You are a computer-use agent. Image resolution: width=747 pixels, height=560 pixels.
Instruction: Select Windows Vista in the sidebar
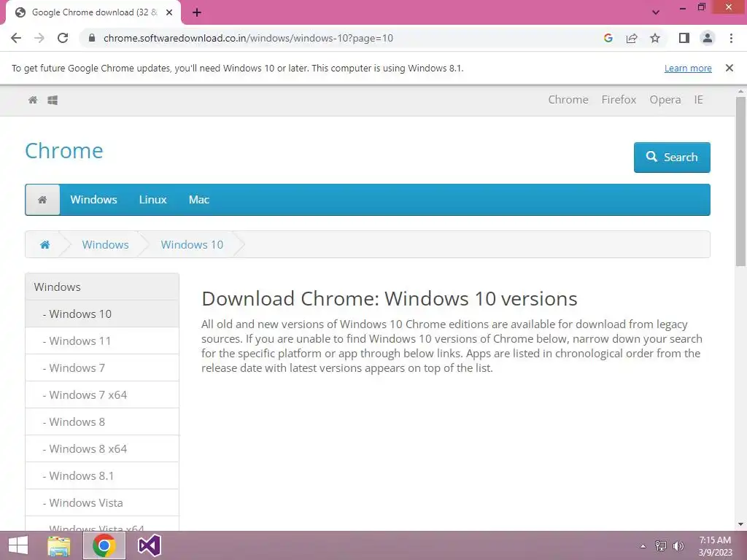(x=102, y=503)
